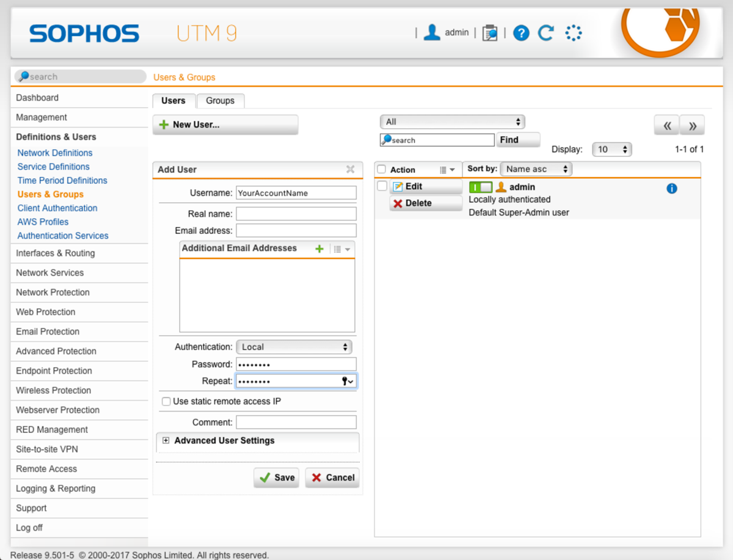This screenshot has height=560, width=733.
Task: Click the reload arrow icon in header
Action: click(x=545, y=33)
